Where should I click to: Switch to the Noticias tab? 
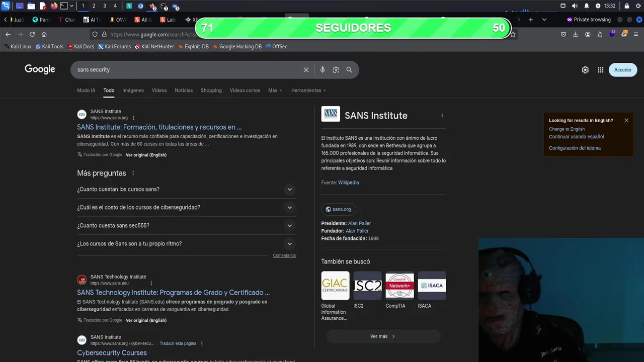pyautogui.click(x=184, y=90)
